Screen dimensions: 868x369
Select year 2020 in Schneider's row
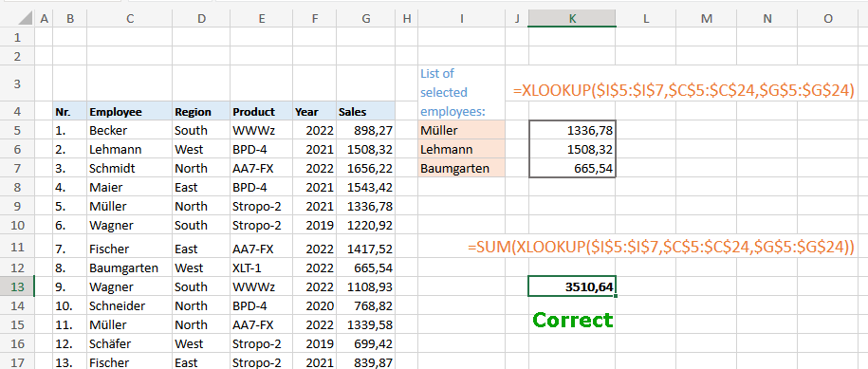click(x=314, y=306)
